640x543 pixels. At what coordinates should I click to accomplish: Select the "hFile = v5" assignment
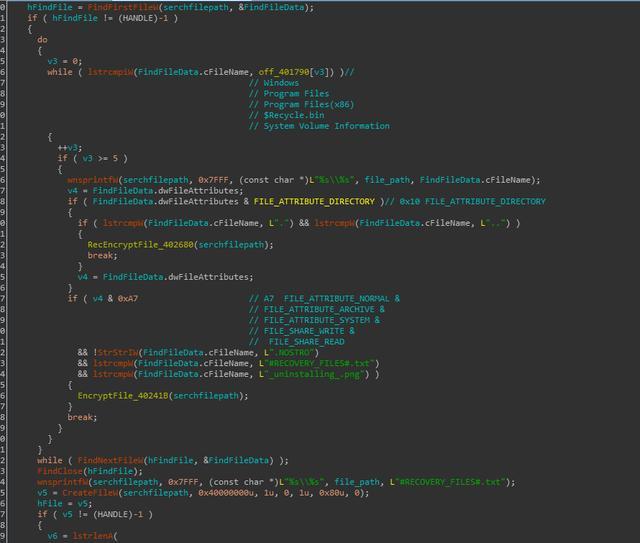[x=62, y=504]
